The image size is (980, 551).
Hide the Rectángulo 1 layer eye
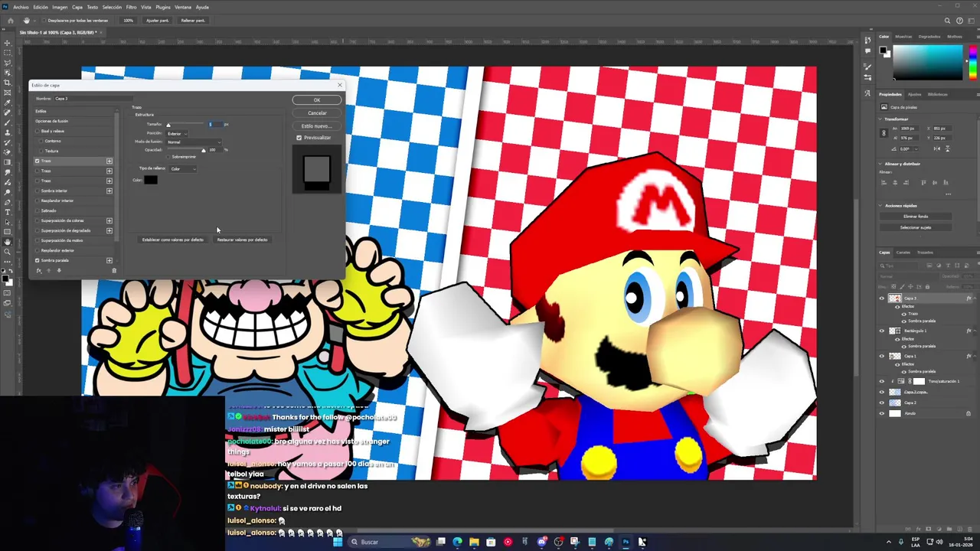[882, 331]
